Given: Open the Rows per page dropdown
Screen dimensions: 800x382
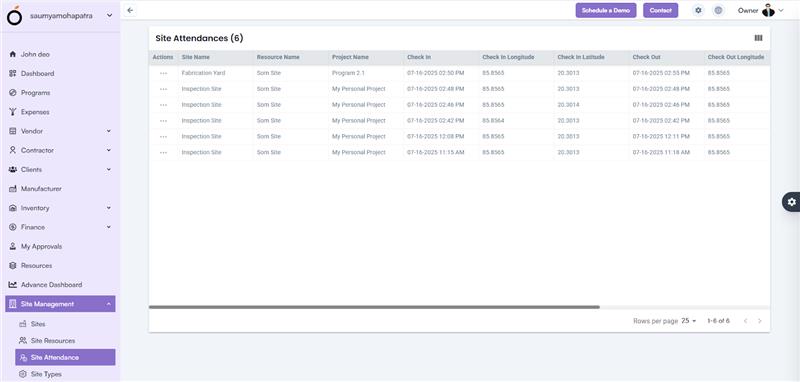Looking at the screenshot, I should coord(689,321).
